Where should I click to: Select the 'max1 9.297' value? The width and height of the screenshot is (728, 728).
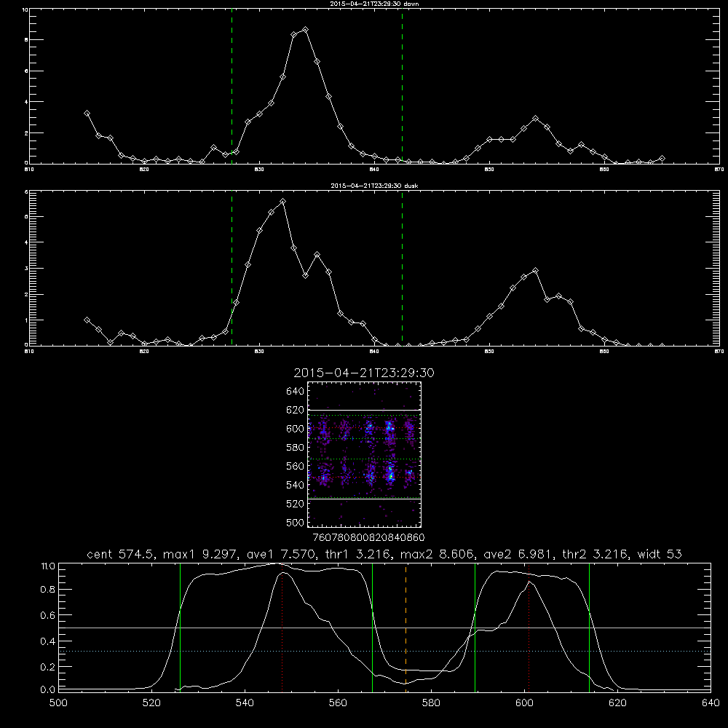pos(198,554)
